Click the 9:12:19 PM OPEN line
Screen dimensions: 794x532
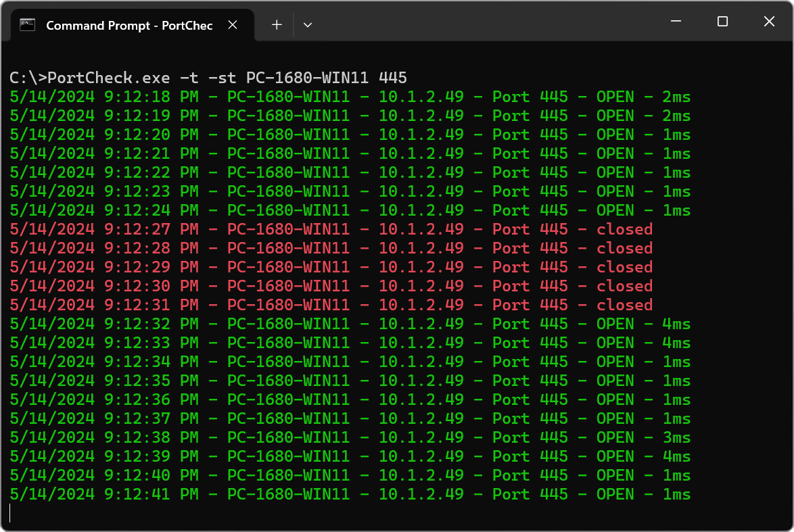(350, 116)
